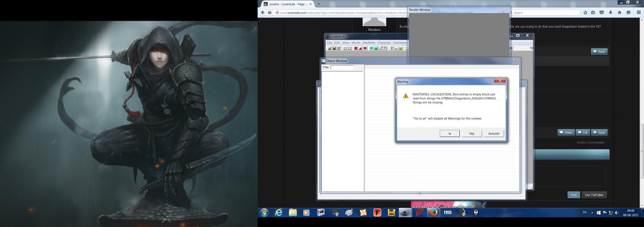Click the chat bubble icon in Firefox toolbar
Image resolution: width=644 pixels, height=227 pixels.
[x=628, y=13]
